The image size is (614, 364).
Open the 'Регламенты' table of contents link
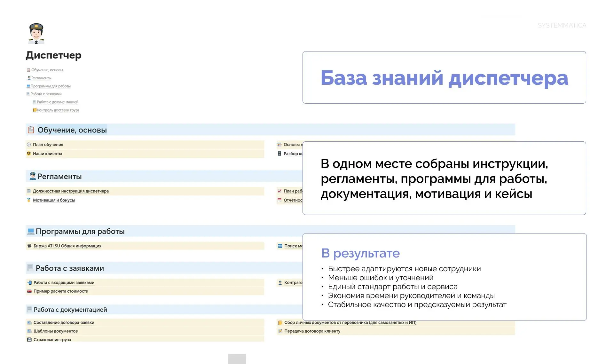[x=41, y=78]
